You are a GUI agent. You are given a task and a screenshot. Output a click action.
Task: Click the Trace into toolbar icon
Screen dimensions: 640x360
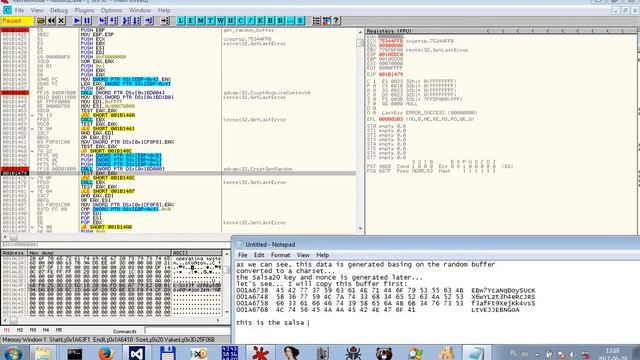(x=126, y=20)
